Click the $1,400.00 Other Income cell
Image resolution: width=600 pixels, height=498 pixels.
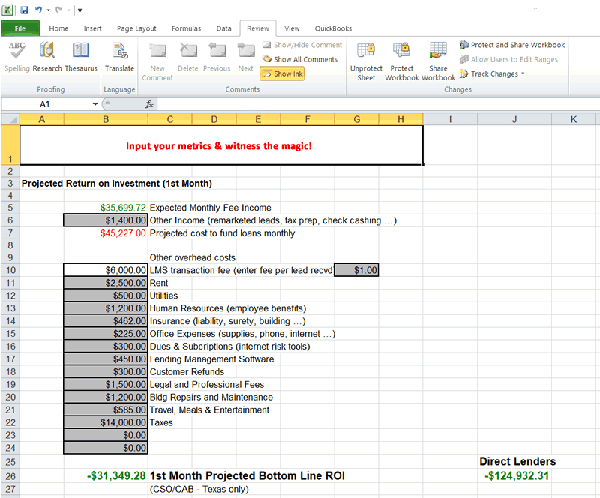tap(106, 220)
